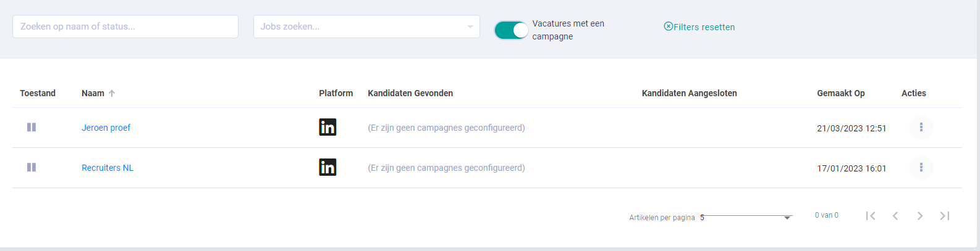This screenshot has height=251, width=980.
Task: Click the Kandidaten Gevonden column header
Action: (x=410, y=93)
